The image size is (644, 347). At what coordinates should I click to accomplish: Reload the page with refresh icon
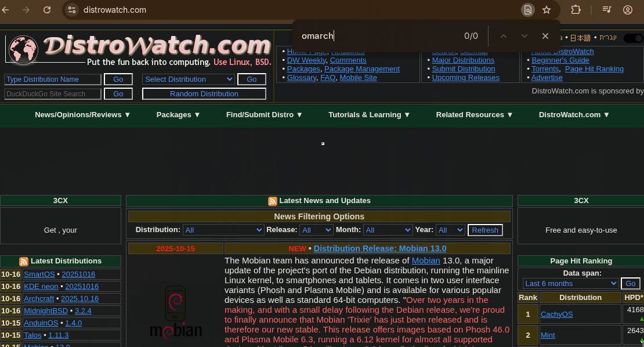click(x=47, y=10)
